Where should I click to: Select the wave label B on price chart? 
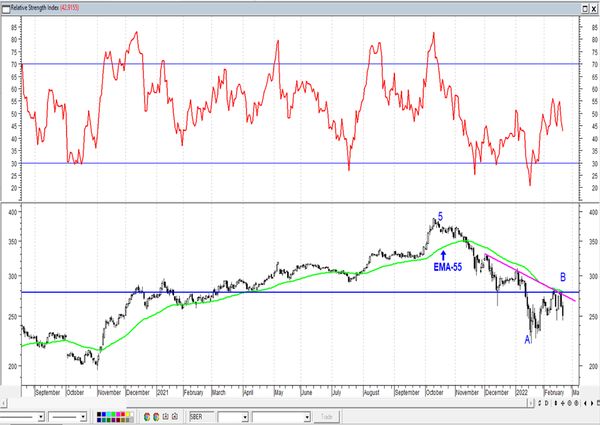coord(563,276)
